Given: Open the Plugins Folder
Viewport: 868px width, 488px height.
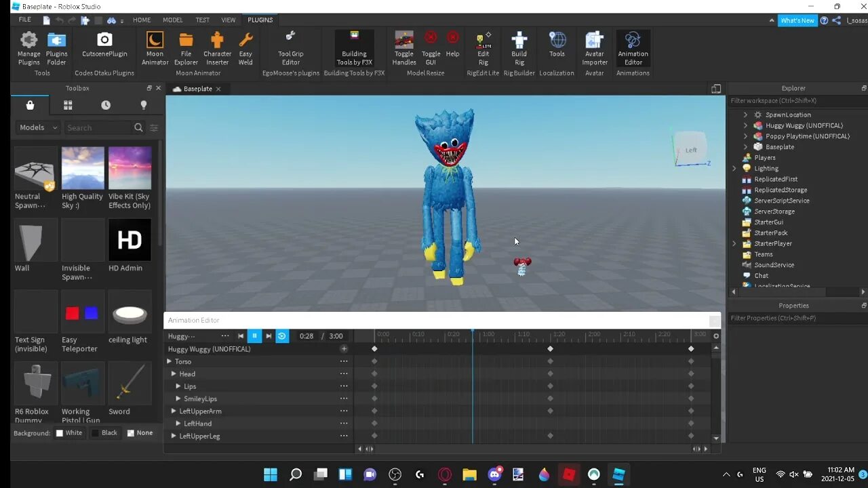Looking at the screenshot, I should tap(56, 48).
